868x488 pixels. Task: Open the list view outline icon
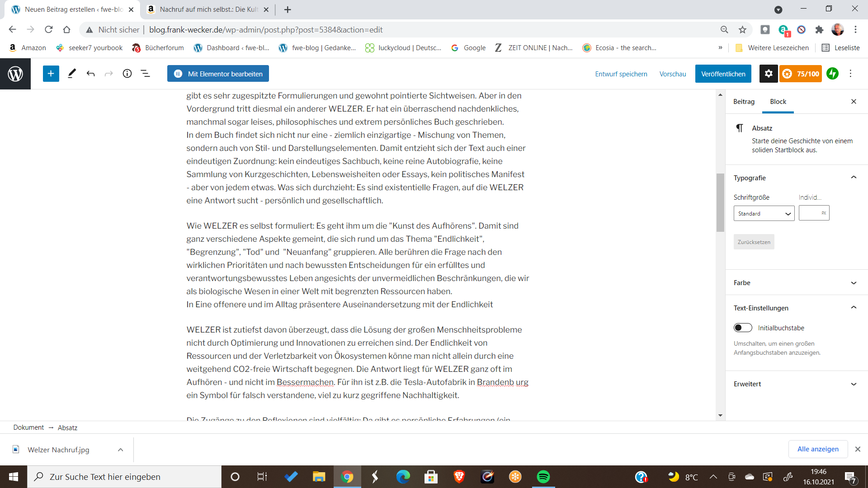point(145,74)
